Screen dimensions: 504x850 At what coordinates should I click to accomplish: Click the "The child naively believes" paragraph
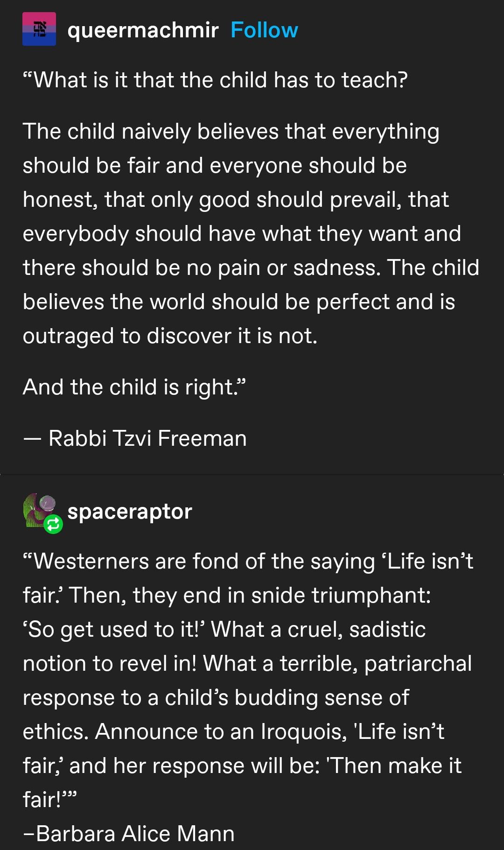(x=251, y=233)
